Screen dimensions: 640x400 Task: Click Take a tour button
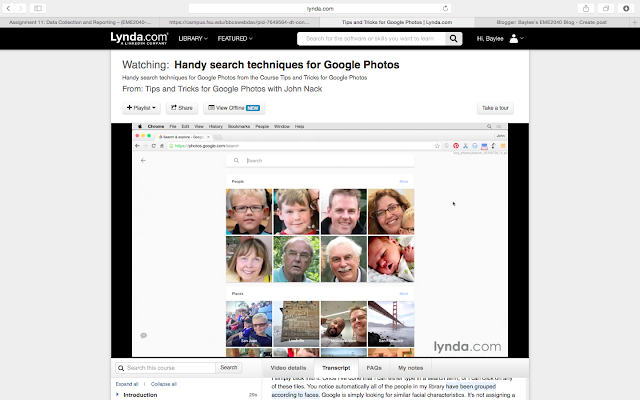pos(495,108)
